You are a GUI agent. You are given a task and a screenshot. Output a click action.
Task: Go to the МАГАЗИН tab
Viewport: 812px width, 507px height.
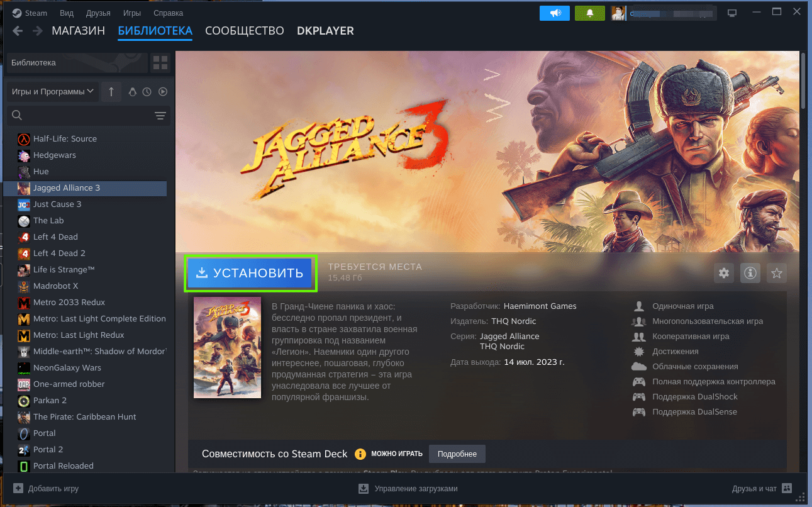[78, 31]
